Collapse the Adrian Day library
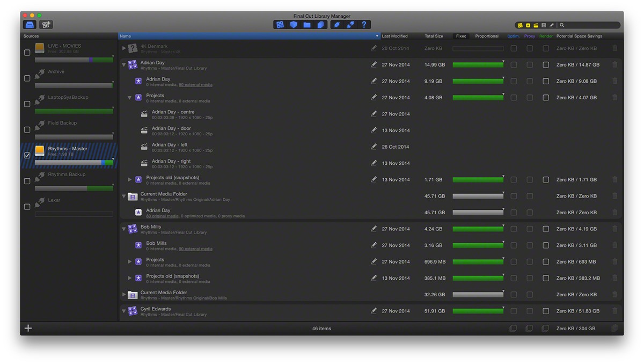Screen dimensions: 644x364 pos(124,65)
